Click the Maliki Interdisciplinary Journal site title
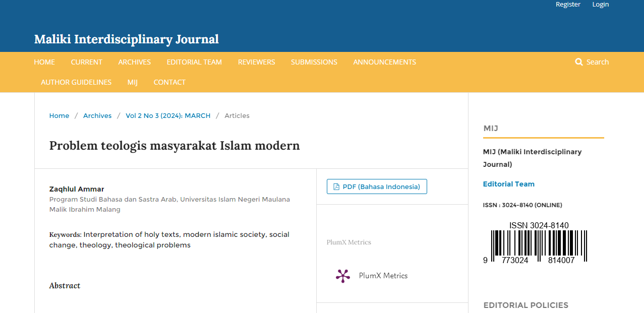 (127, 39)
